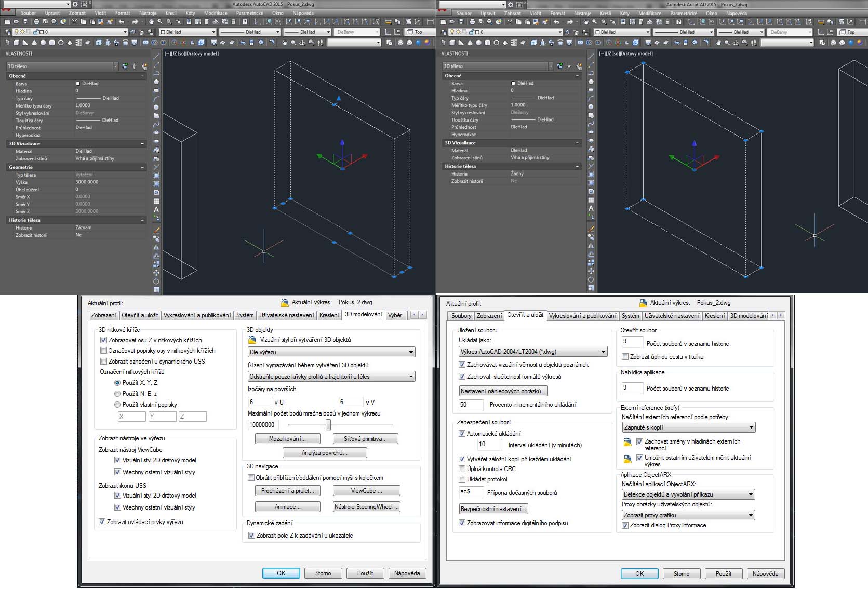Select 'Použít N, E, z' radio button
868x589 pixels.
coord(117,394)
